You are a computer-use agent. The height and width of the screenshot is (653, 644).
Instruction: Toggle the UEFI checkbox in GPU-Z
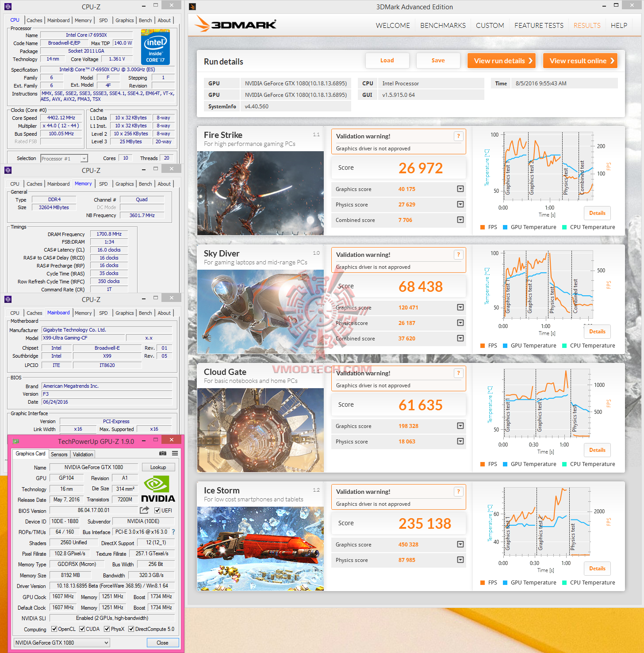pyautogui.click(x=157, y=511)
